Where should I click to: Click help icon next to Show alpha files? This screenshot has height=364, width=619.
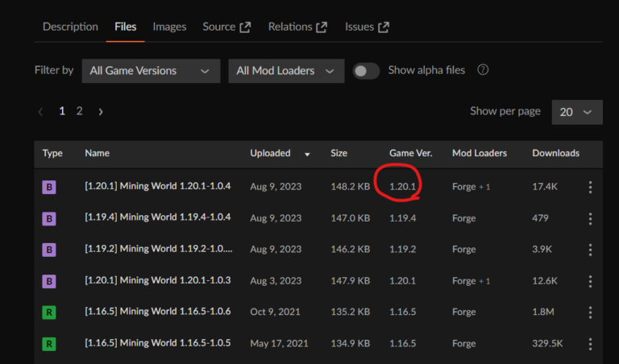point(483,70)
